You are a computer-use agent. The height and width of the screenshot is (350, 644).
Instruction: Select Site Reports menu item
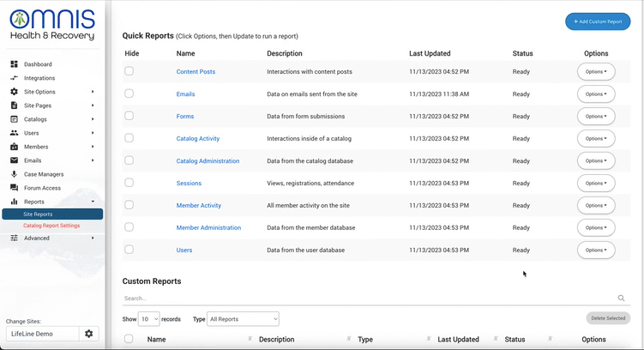pos(38,214)
